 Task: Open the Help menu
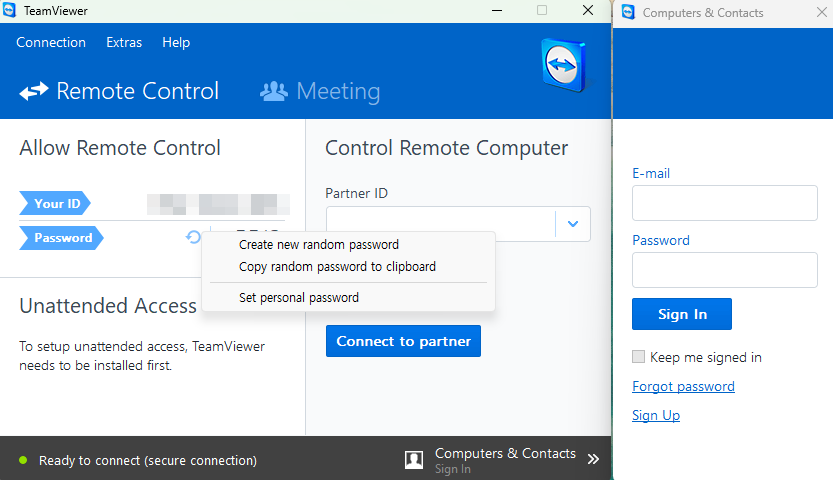click(176, 42)
